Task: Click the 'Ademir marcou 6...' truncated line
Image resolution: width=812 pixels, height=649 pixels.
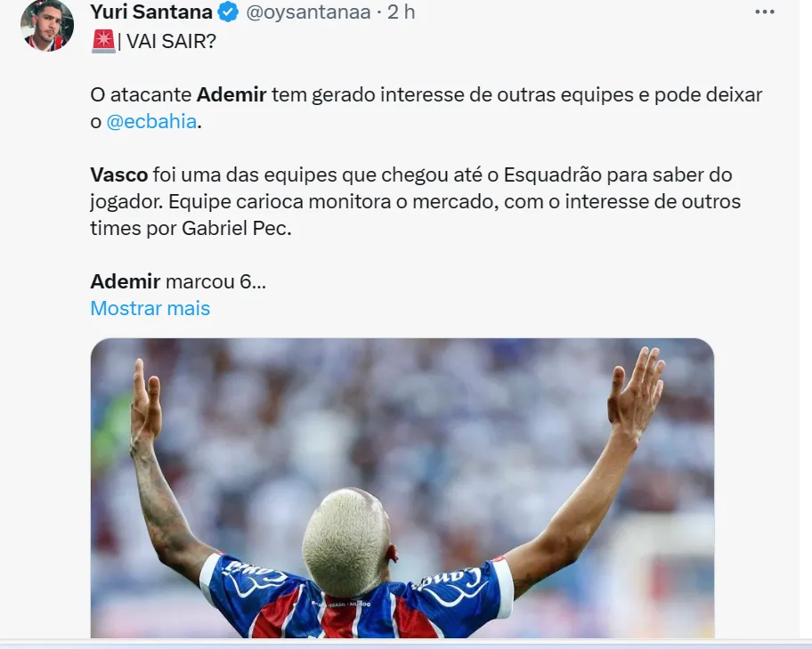Action: click(x=178, y=282)
